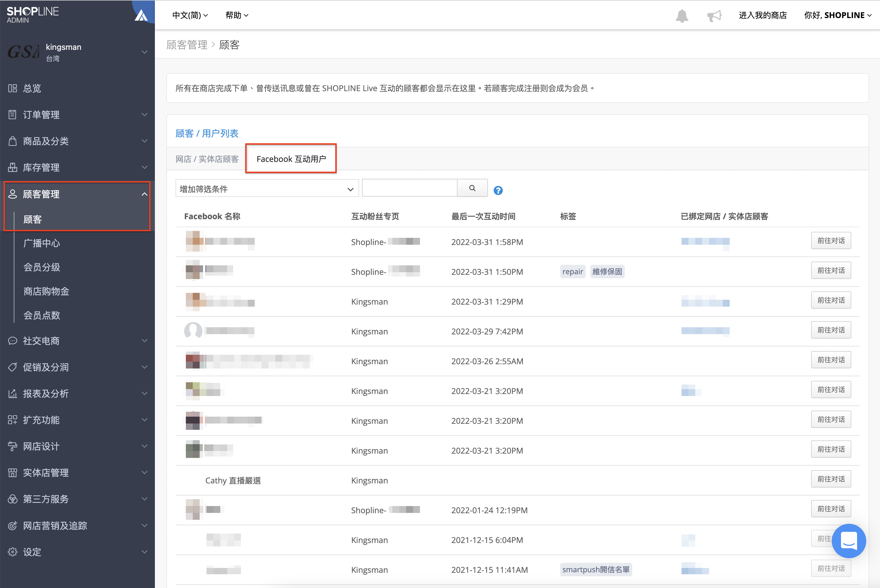
Task: Click 前往对话 for the repair-tagged row
Action: coord(831,271)
